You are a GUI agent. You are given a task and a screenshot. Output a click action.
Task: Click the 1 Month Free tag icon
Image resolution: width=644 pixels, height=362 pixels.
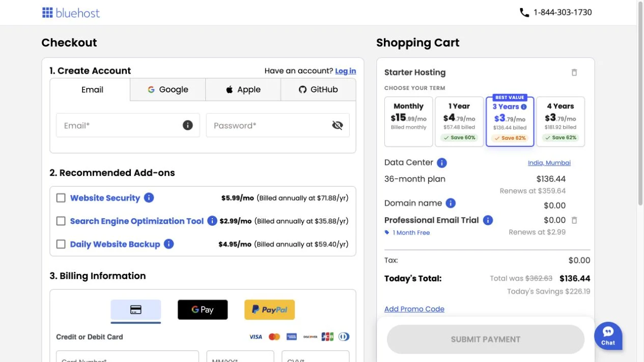387,232
